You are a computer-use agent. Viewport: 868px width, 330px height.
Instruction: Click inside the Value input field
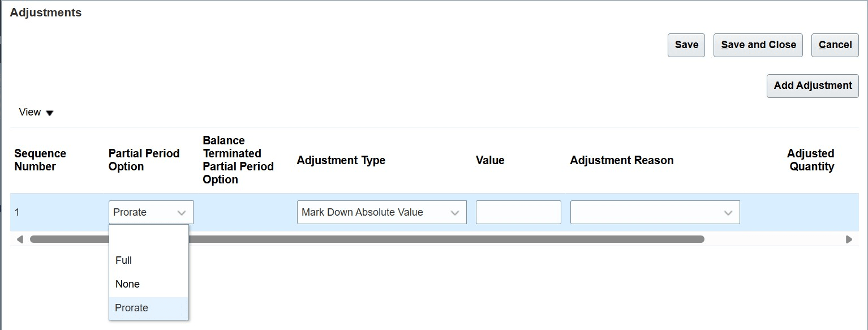point(518,212)
